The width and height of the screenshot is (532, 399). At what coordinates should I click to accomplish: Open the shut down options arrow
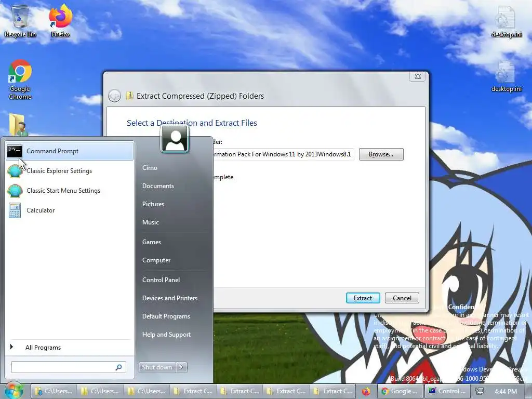181,367
